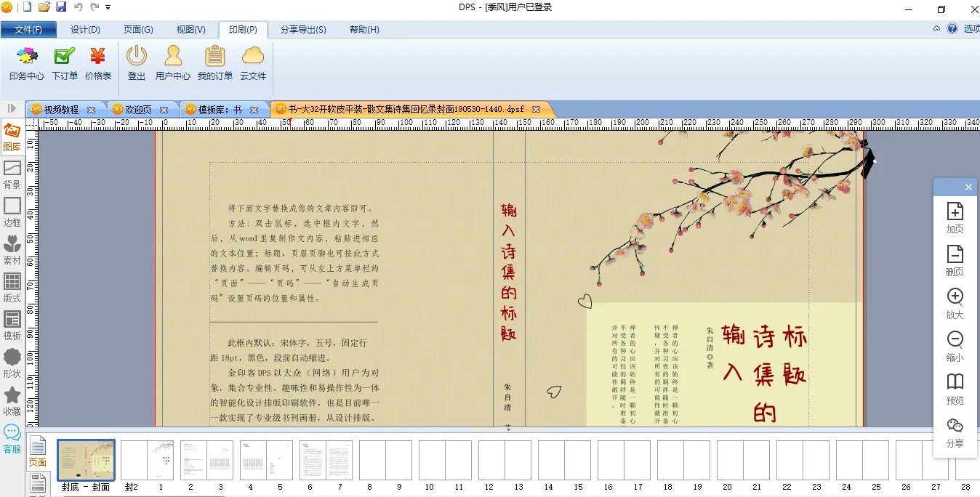Expand the quick access toolbar dropdown arrow

pyautogui.click(x=108, y=7)
